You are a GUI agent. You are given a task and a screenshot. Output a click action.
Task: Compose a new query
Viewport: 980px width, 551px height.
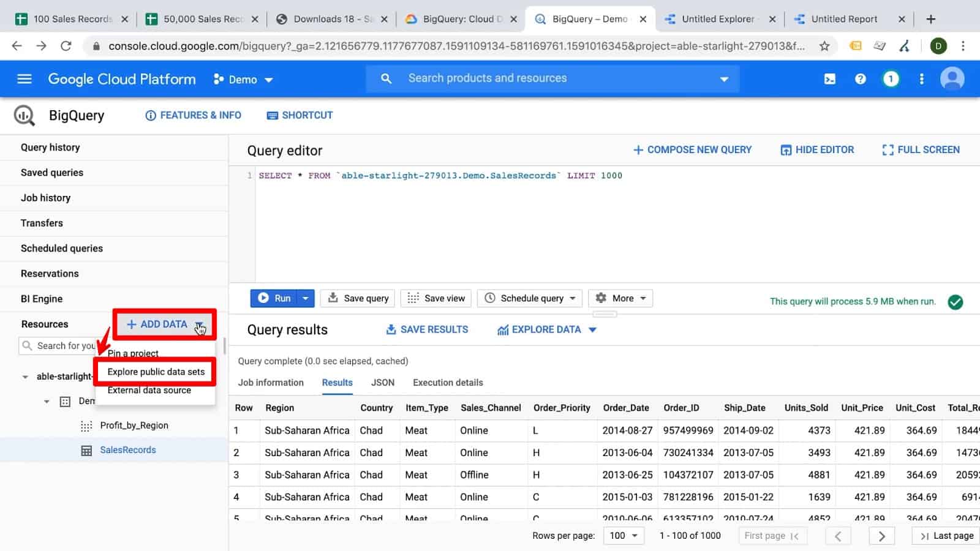(692, 149)
